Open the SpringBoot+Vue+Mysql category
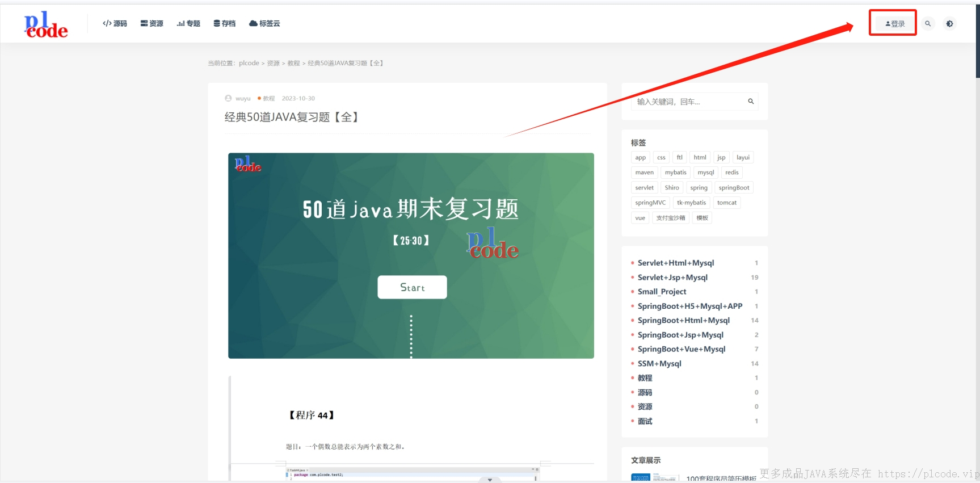980x483 pixels. pos(682,349)
